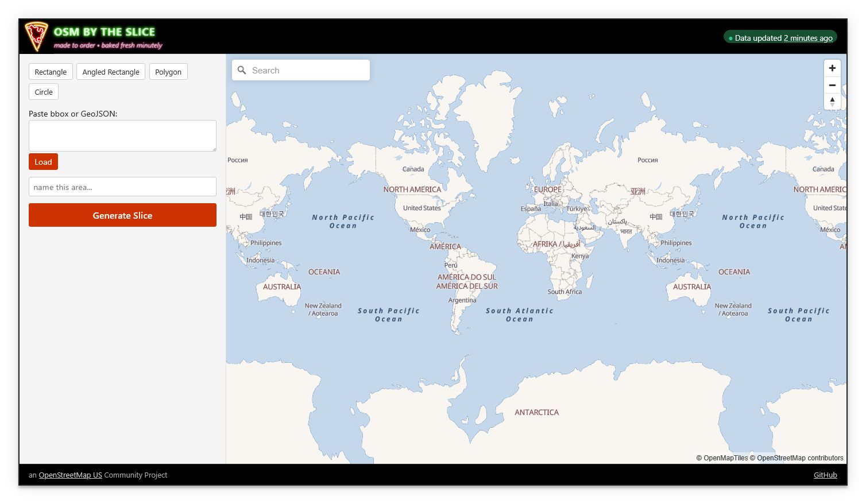Zoom out using the minus icon

pos(832,85)
